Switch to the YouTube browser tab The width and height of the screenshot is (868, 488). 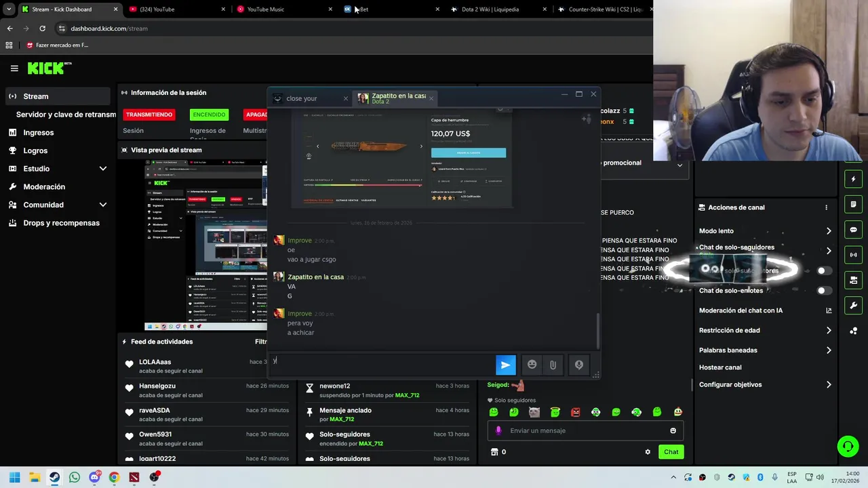tap(178, 9)
